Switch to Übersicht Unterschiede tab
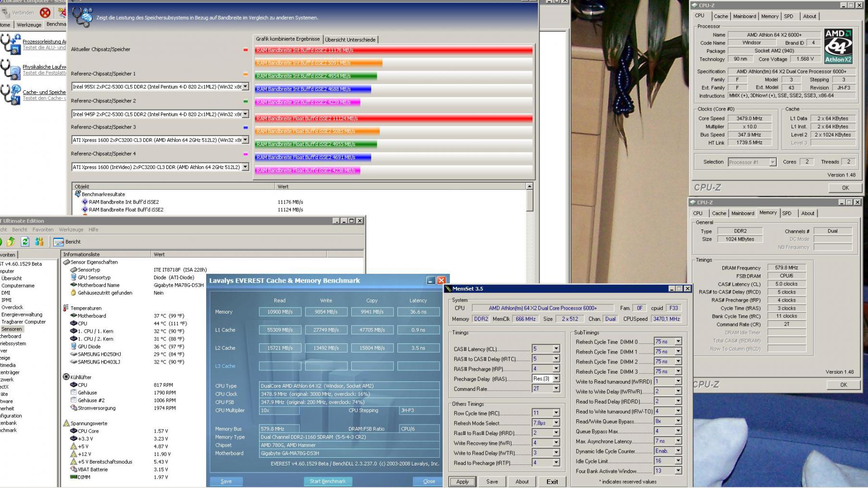This screenshot has width=868, height=488. pos(350,39)
